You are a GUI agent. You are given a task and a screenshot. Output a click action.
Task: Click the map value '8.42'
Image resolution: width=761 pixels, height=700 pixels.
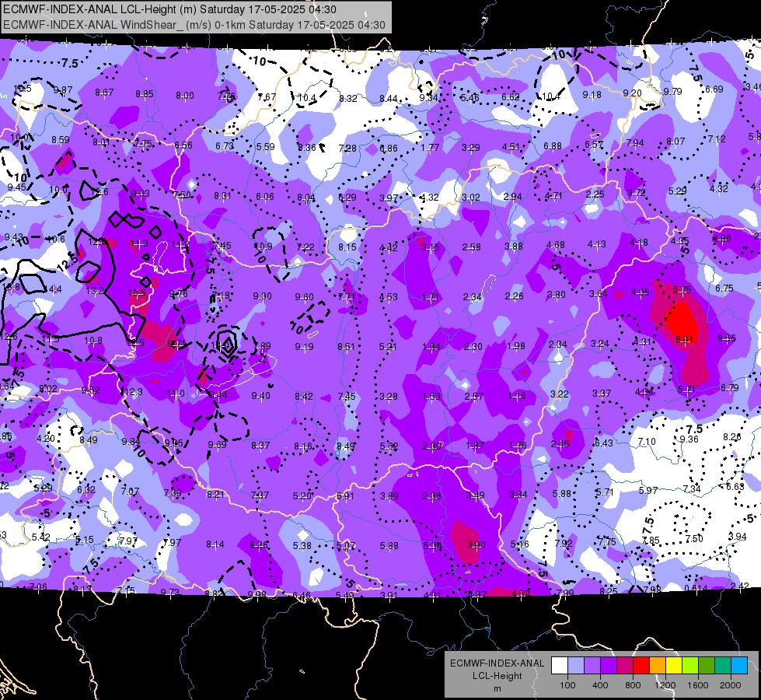[304, 397]
